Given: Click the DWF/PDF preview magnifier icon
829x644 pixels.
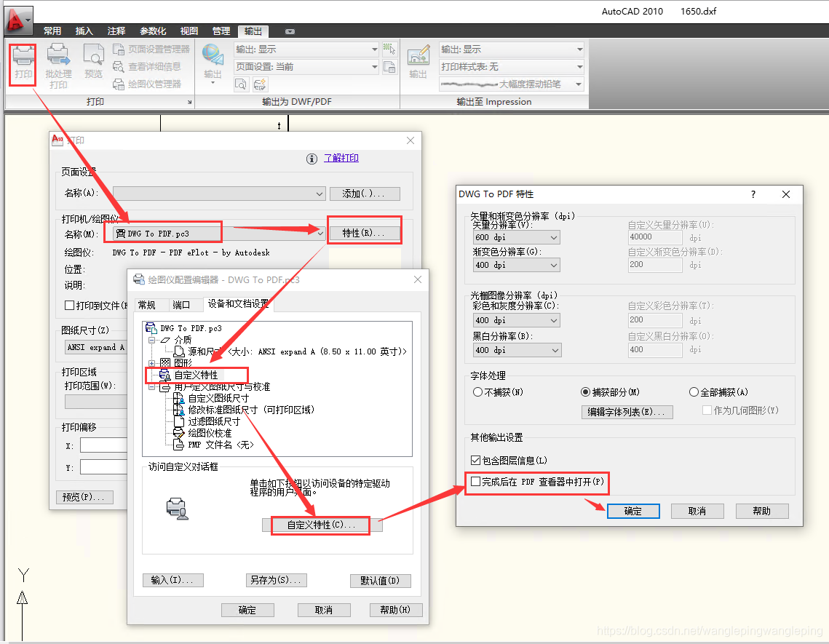Looking at the screenshot, I should [241, 84].
